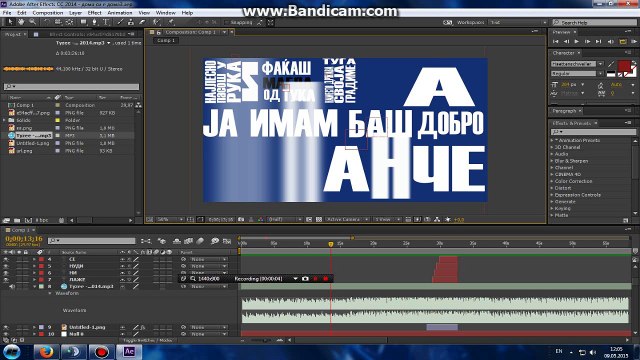Expand Color Correction effects category
Viewport: 640px width, 360px height.
(x=552, y=181)
